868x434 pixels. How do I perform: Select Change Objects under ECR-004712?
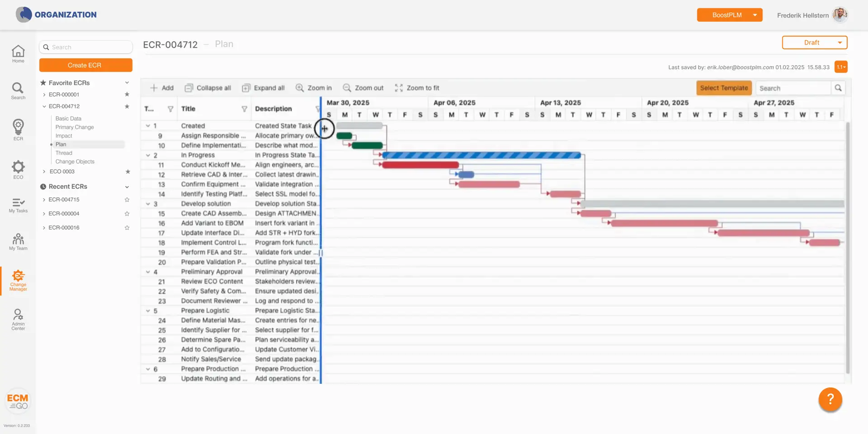pyautogui.click(x=75, y=162)
